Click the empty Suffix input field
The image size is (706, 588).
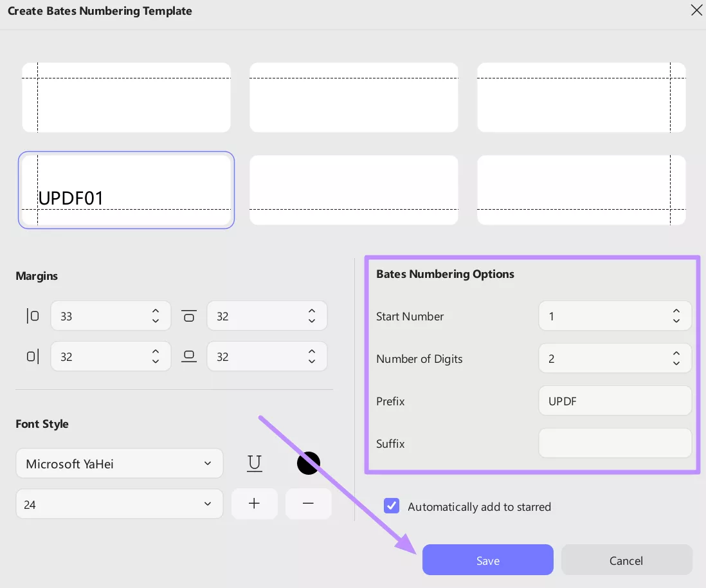615,443
